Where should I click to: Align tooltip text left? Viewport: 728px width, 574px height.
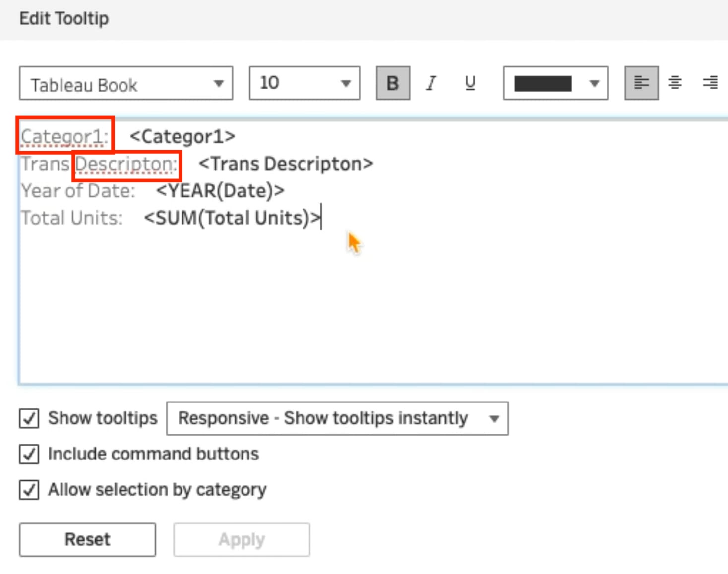tap(641, 83)
